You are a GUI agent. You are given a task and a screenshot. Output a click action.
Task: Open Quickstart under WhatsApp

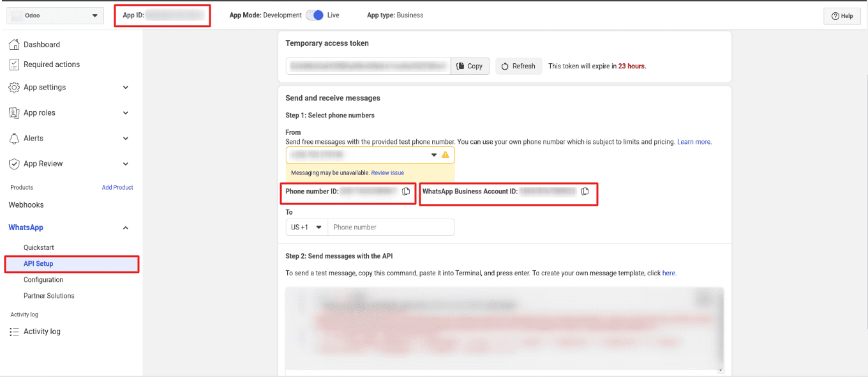pyautogui.click(x=39, y=247)
